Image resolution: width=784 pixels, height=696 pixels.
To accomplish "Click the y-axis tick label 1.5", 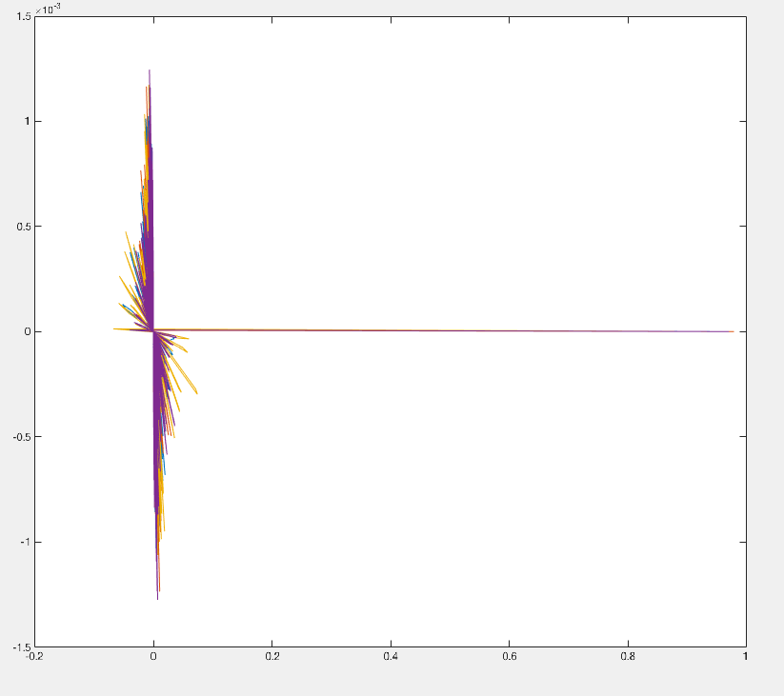I will point(23,16).
